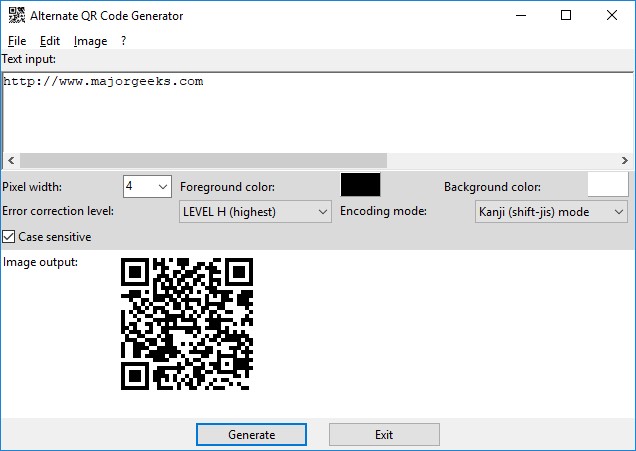Click inside the text input field

(318, 113)
